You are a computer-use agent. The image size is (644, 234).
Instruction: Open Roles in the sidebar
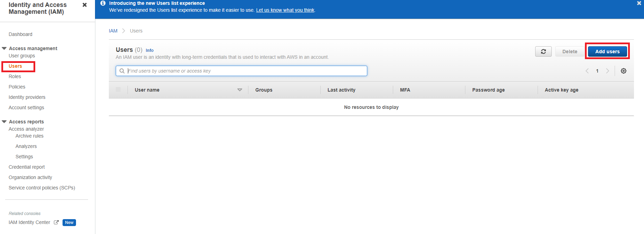(x=15, y=76)
